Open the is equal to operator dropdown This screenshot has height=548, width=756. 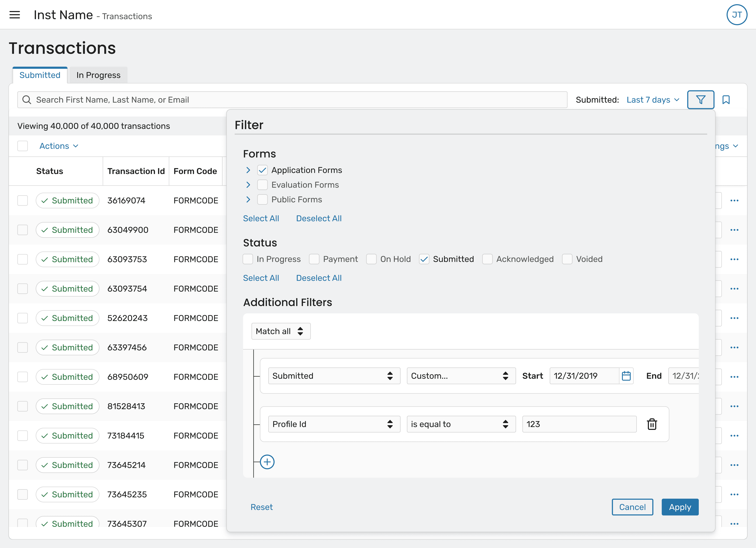pos(461,424)
